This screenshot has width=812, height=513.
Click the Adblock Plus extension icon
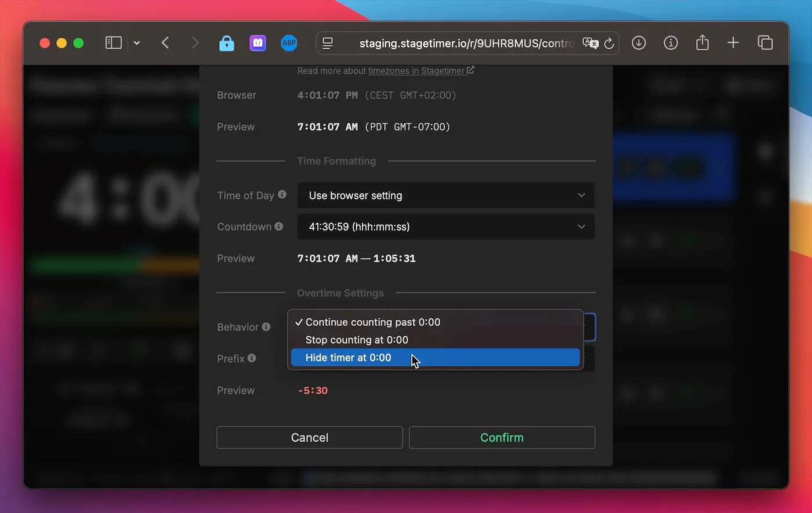[289, 43]
